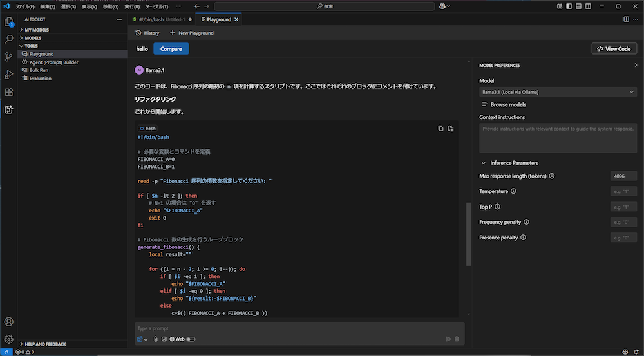Click the Temperature input field
This screenshot has width=644, height=356.
623,191
